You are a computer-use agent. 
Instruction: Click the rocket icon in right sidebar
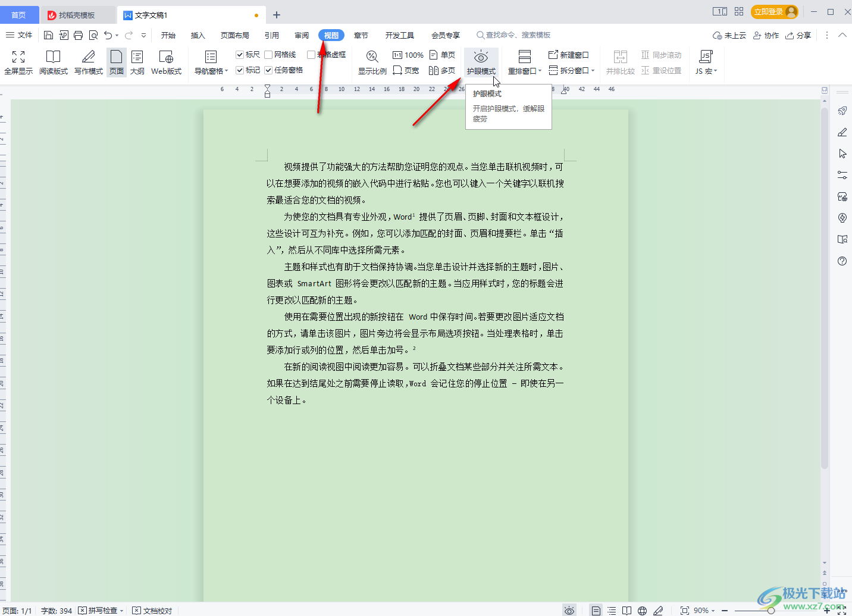pyautogui.click(x=842, y=111)
